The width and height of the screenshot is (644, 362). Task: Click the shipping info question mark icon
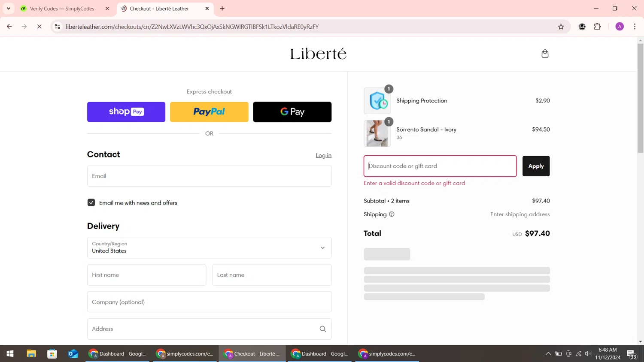click(392, 214)
